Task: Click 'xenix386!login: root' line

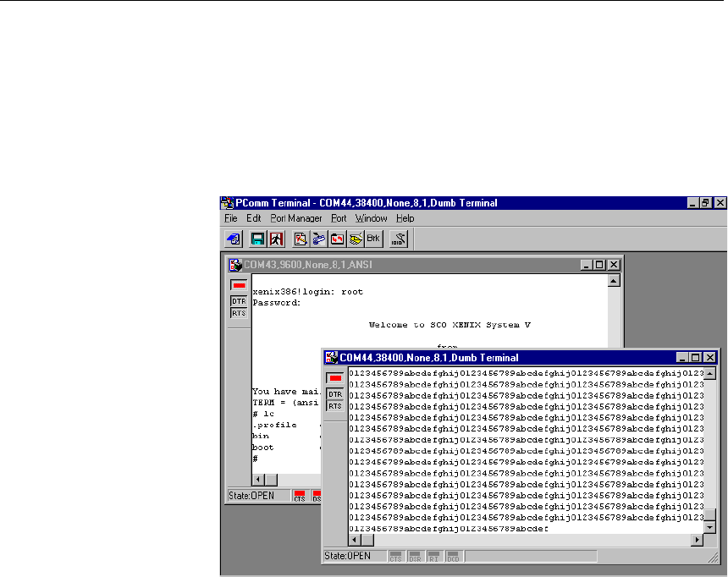Action: 308,292
